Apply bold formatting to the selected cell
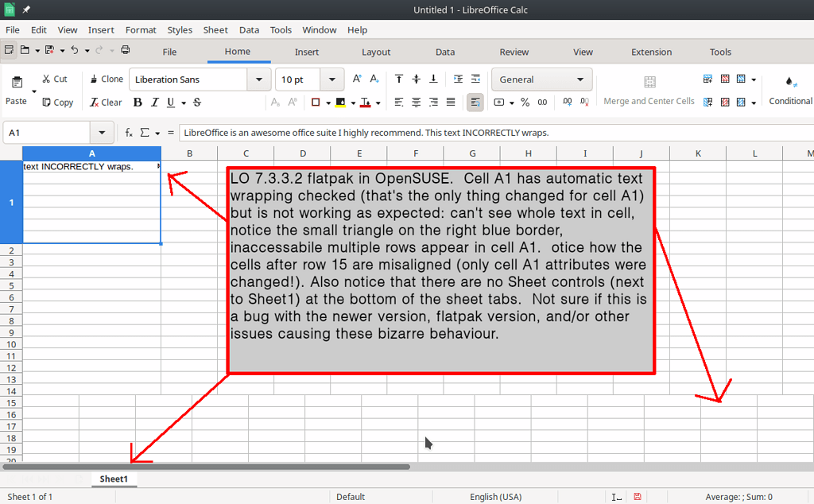 [x=137, y=103]
